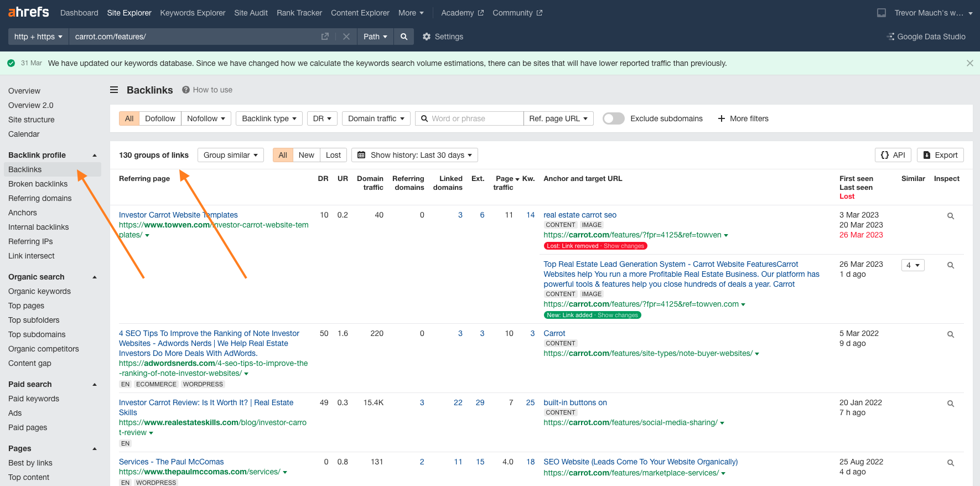Click the Word or phrase input field
Image resolution: width=980 pixels, height=486 pixels.
(469, 118)
